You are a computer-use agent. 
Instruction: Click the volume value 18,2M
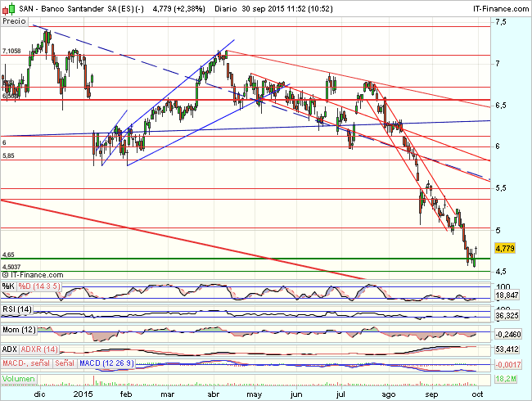point(505,379)
